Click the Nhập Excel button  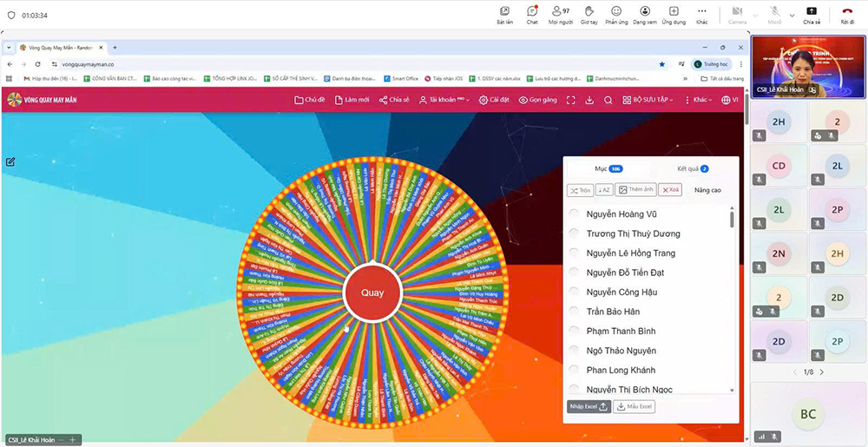(x=589, y=406)
